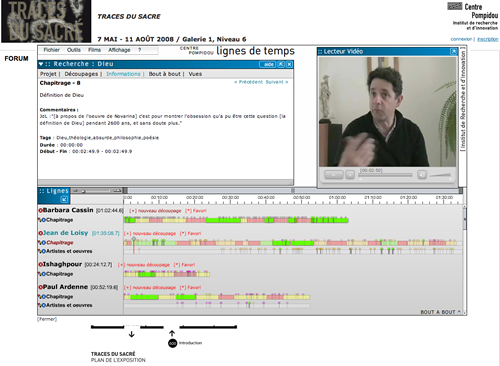Click the red circle icon beside Ishaghpour
The image size is (500, 366).
41,265
